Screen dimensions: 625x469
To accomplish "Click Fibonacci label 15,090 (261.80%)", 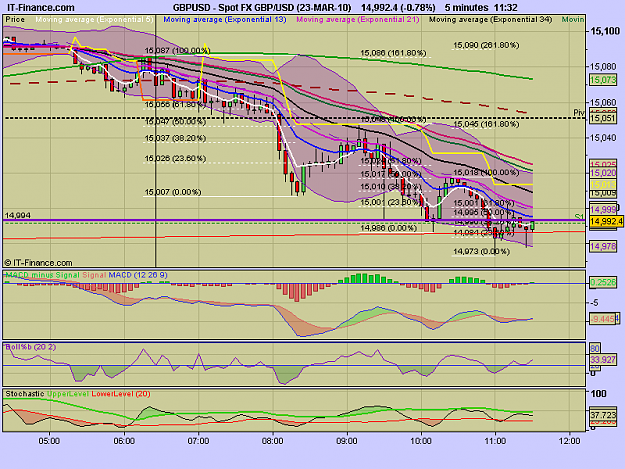I will [x=486, y=45].
